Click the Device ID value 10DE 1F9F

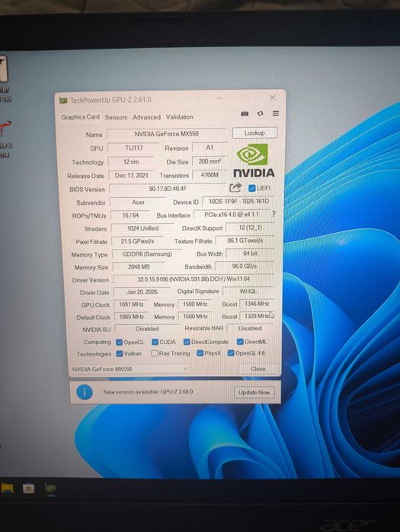click(238, 202)
